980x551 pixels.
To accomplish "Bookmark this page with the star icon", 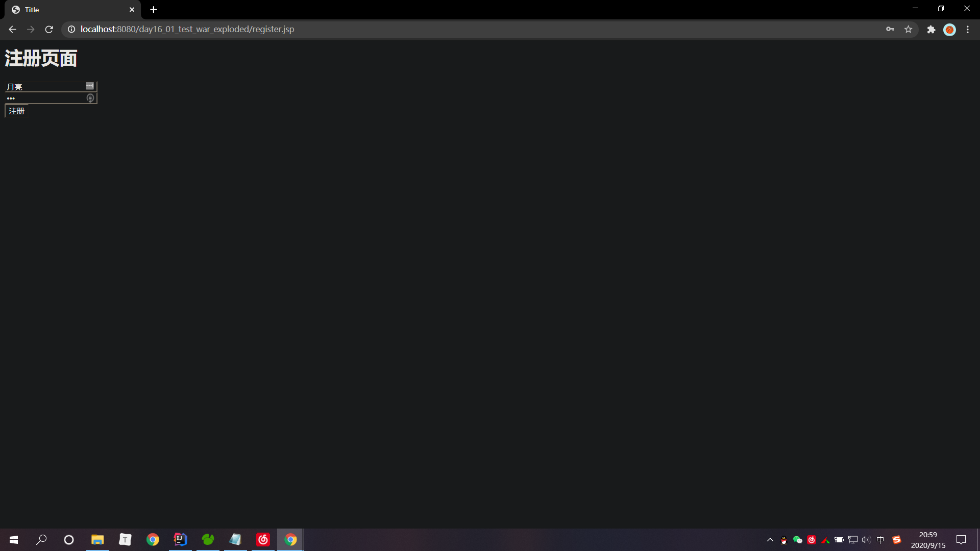I will (x=908, y=30).
